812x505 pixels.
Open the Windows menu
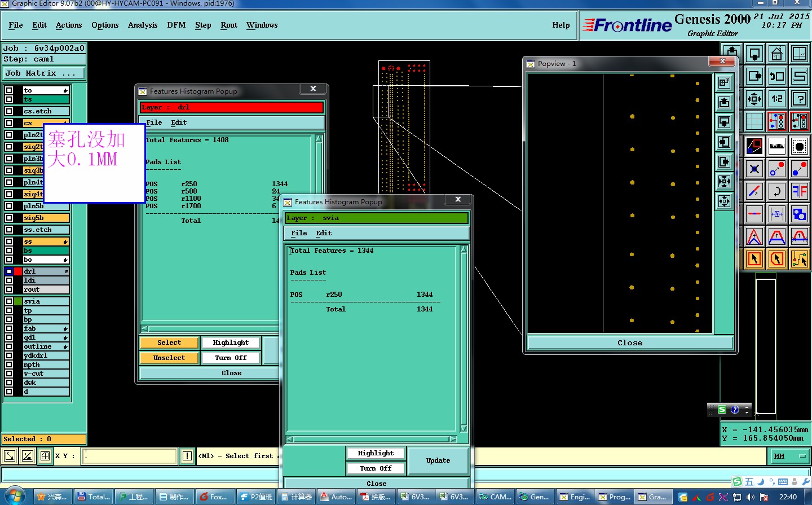262,25
